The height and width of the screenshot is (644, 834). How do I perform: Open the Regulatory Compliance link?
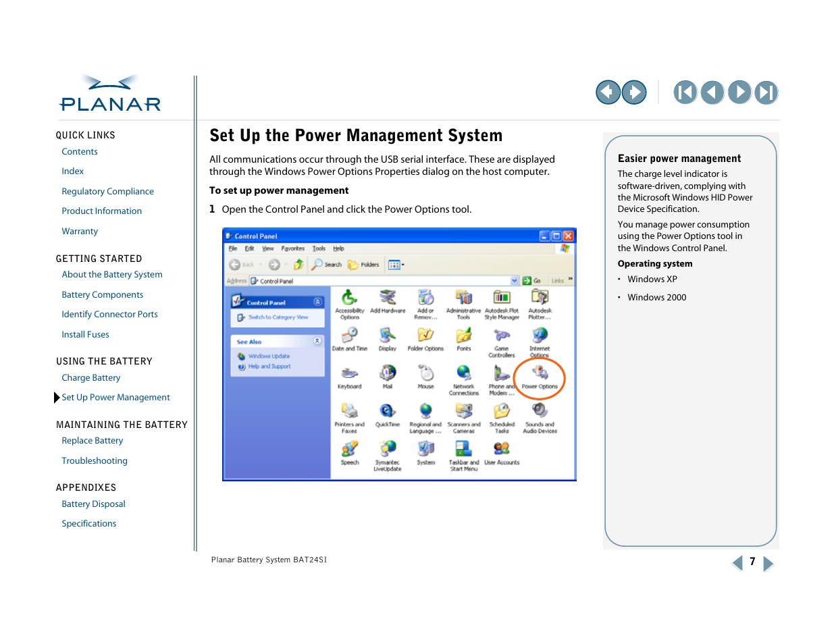point(108,192)
